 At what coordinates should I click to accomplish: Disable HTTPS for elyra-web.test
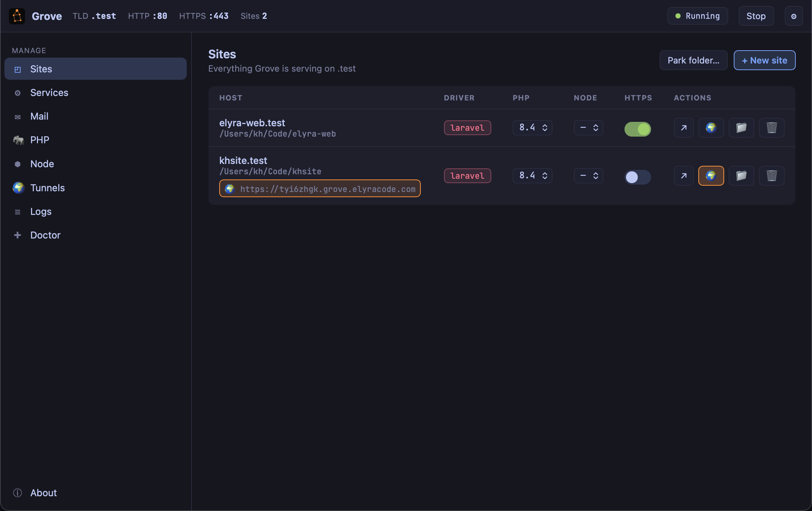[x=637, y=129]
